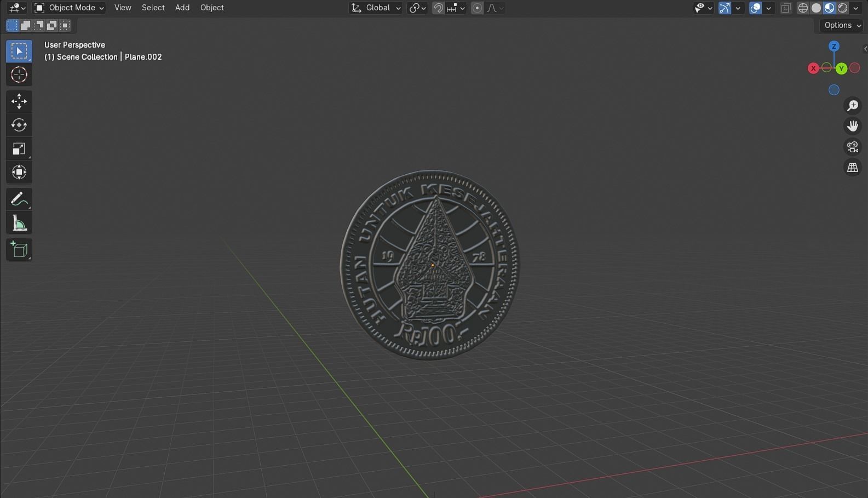Open the transform pivot point dropdown

coord(417,8)
